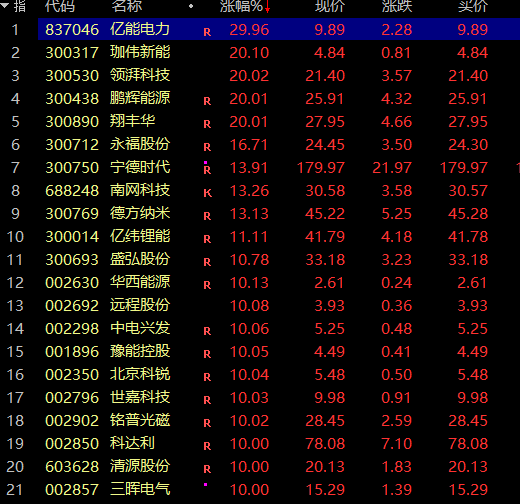Image resolution: width=520 pixels, height=504 pixels.
Task: Select stock name 豫能控股
Action: [x=140, y=351]
